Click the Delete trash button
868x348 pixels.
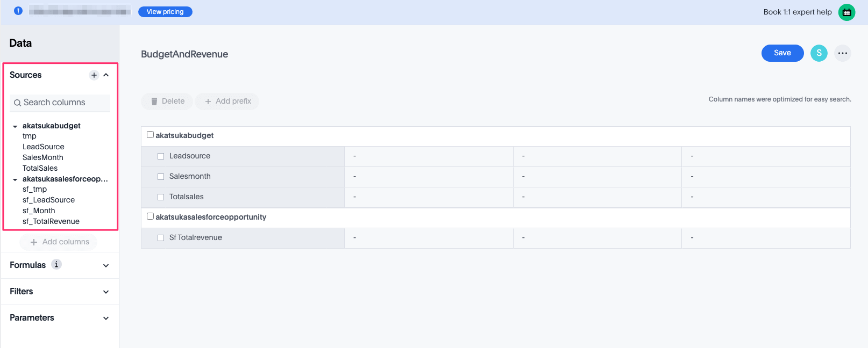pyautogui.click(x=167, y=101)
